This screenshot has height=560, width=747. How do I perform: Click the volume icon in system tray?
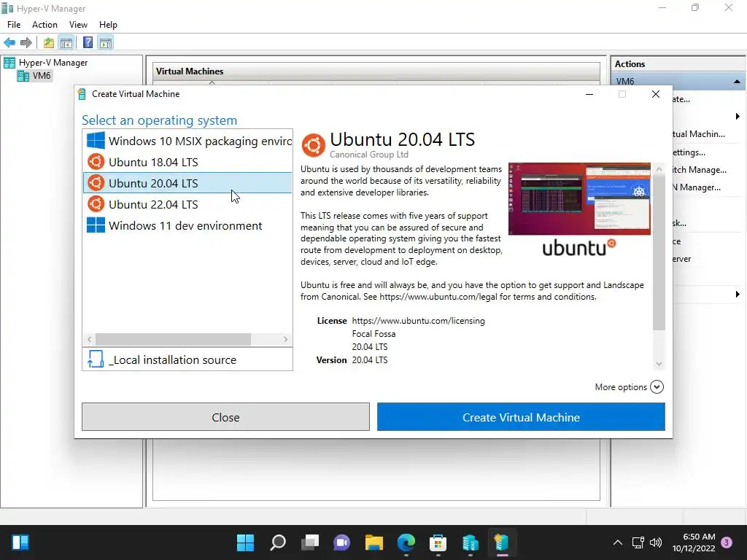656,542
